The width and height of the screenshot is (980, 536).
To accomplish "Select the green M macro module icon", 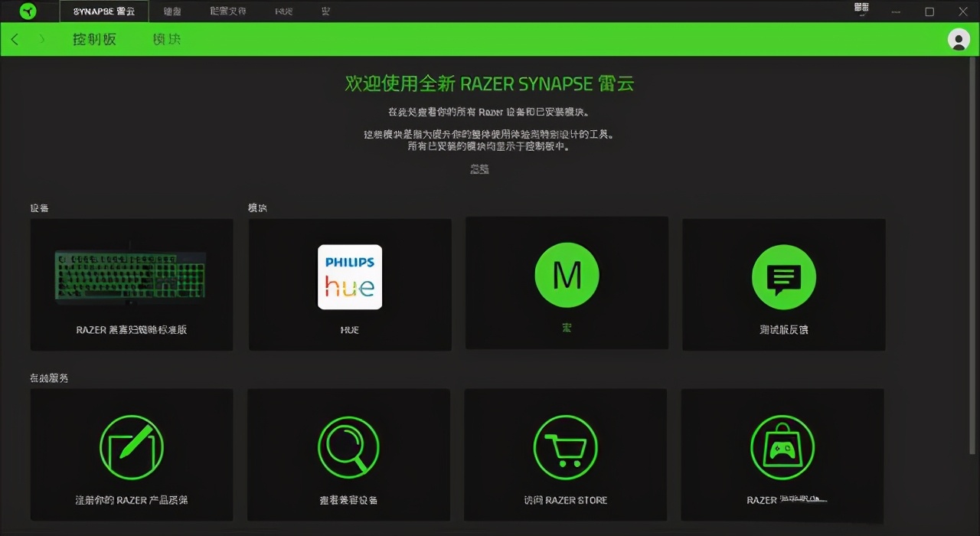I will [x=567, y=275].
